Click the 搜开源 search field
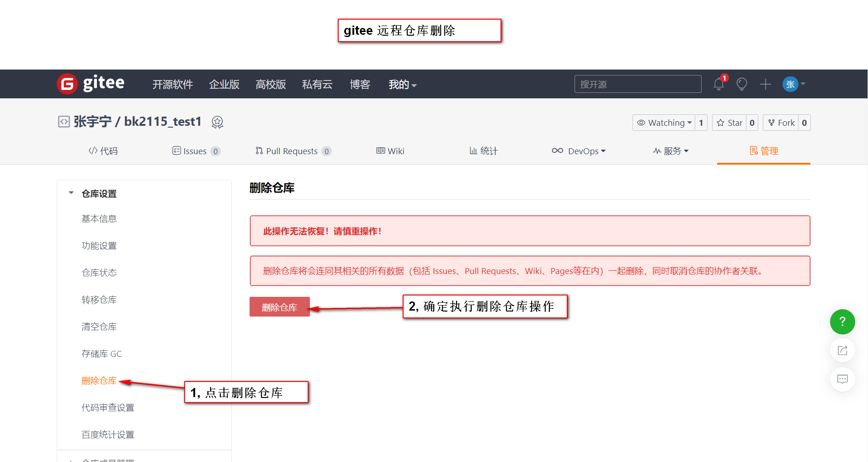 [x=638, y=84]
